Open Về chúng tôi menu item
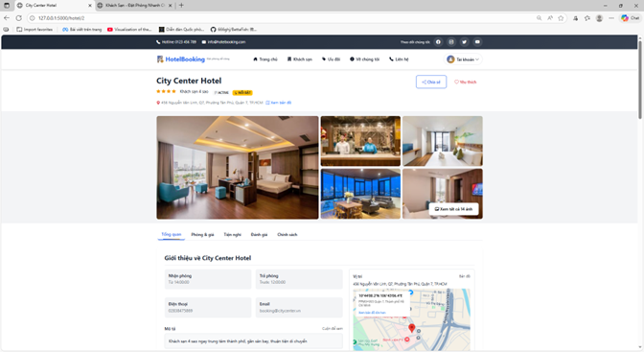The width and height of the screenshot is (644, 352). tap(364, 59)
